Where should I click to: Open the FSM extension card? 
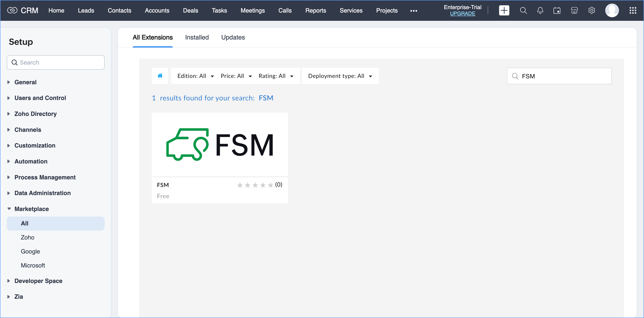[220, 158]
